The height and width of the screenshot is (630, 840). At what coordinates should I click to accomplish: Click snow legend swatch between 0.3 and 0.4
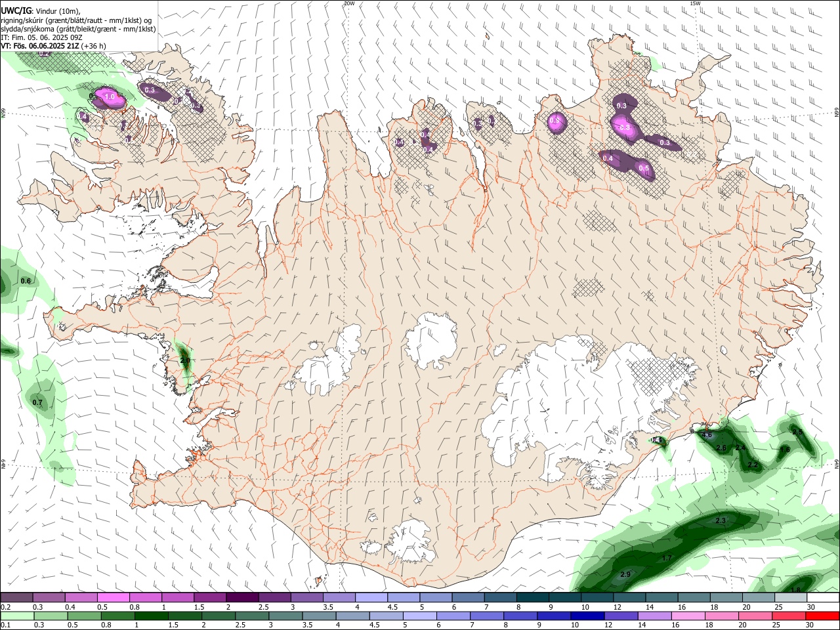click(49, 597)
